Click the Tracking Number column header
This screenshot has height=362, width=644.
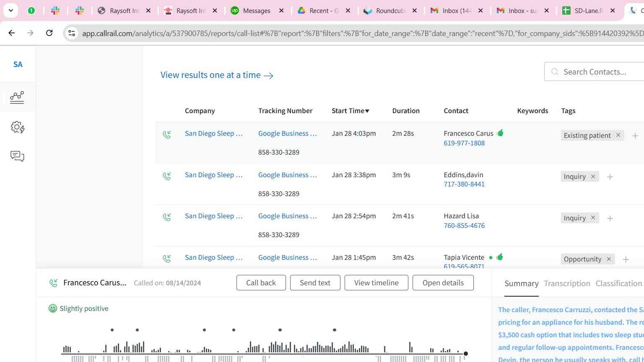click(x=285, y=111)
